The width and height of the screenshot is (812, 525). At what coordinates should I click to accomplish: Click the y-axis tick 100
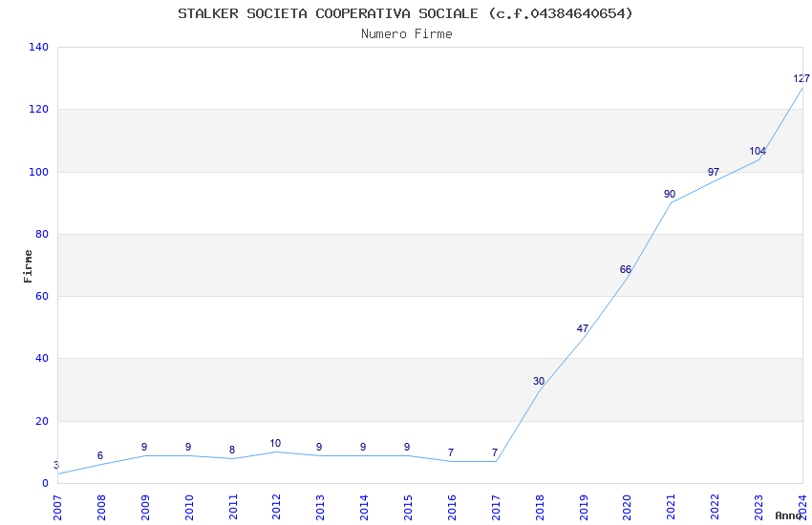[38, 172]
